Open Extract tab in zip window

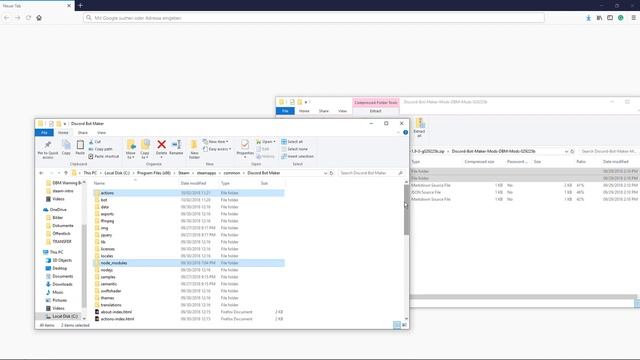(376, 111)
